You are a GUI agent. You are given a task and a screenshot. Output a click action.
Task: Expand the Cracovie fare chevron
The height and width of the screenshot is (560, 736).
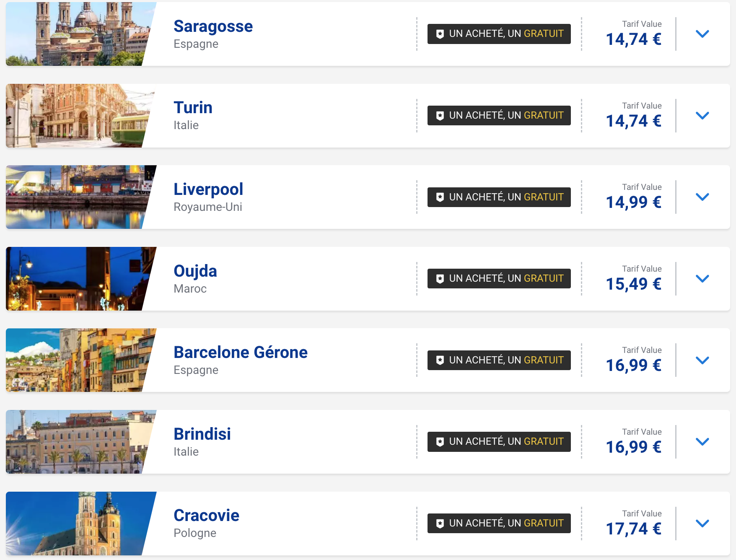[x=702, y=524]
